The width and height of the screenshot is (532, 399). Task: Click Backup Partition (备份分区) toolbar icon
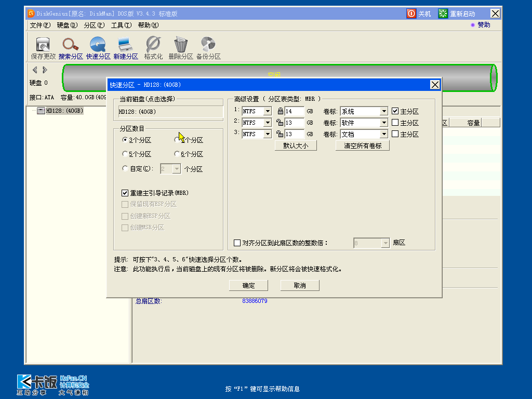tap(208, 48)
